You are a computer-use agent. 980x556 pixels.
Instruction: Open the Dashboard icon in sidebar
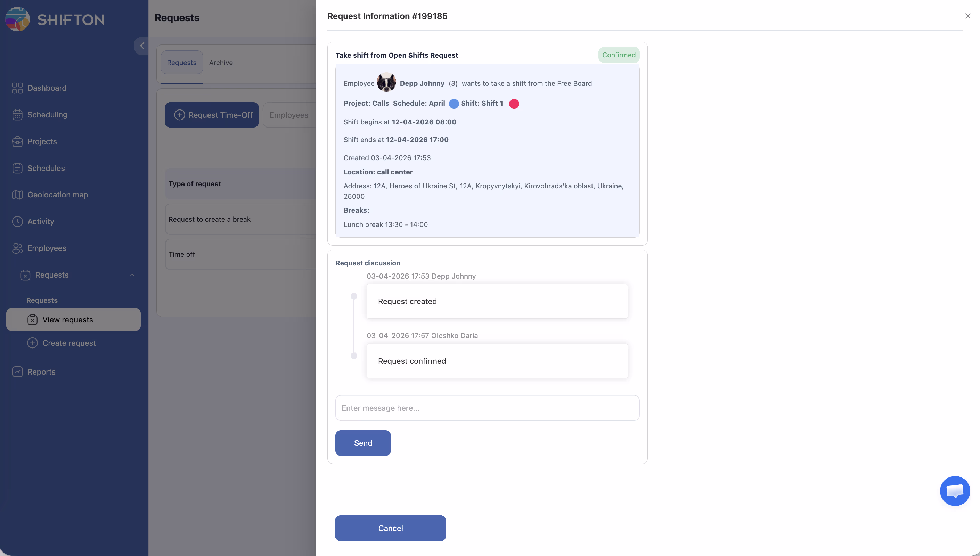point(17,88)
